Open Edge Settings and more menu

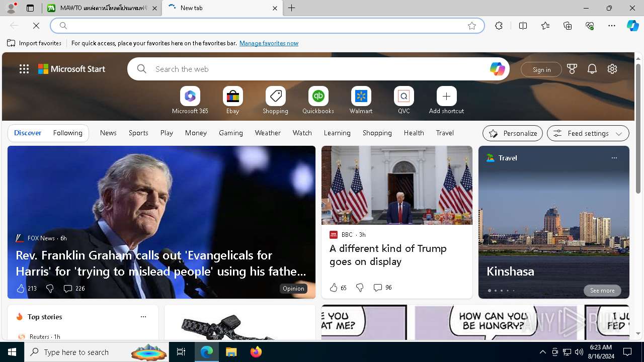pos(612,26)
